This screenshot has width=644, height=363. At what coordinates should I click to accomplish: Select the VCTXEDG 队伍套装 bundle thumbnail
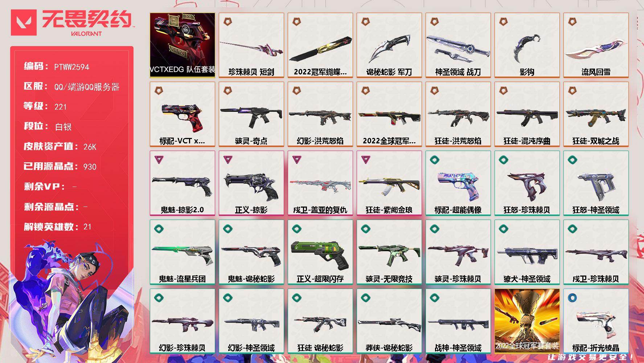pos(182,45)
